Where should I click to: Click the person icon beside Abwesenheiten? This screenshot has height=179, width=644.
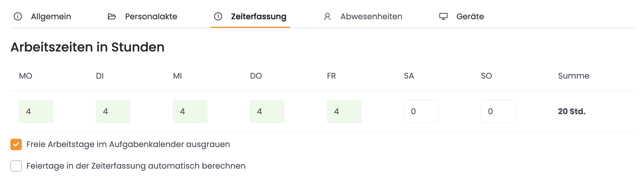(x=327, y=17)
